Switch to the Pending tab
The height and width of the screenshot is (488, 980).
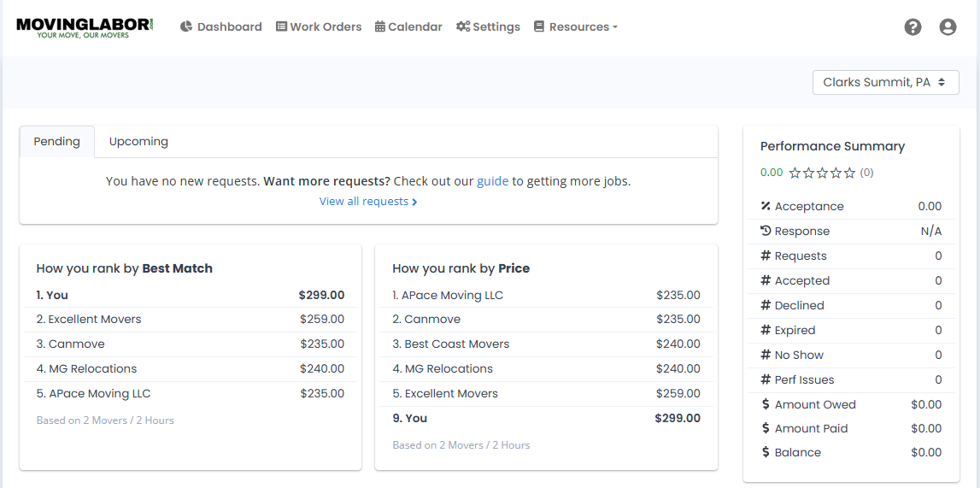[x=57, y=142]
